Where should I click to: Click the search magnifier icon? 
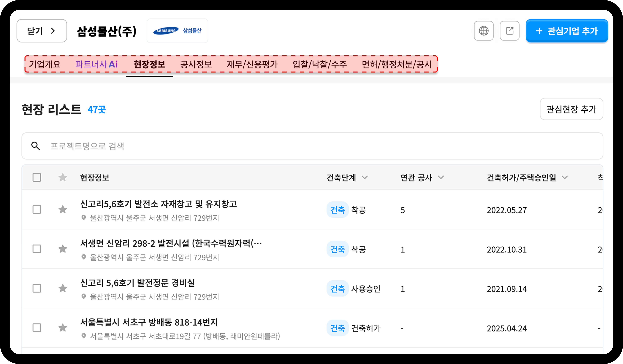(x=36, y=146)
